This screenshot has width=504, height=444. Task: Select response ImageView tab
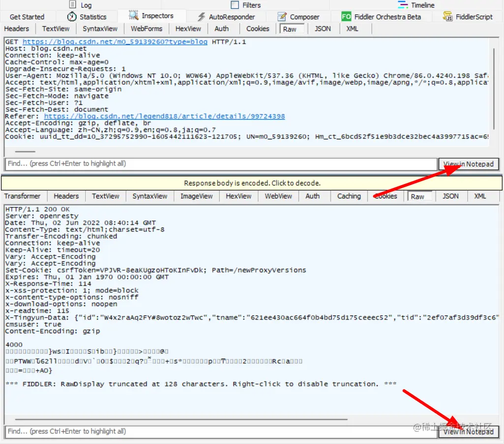(x=196, y=196)
